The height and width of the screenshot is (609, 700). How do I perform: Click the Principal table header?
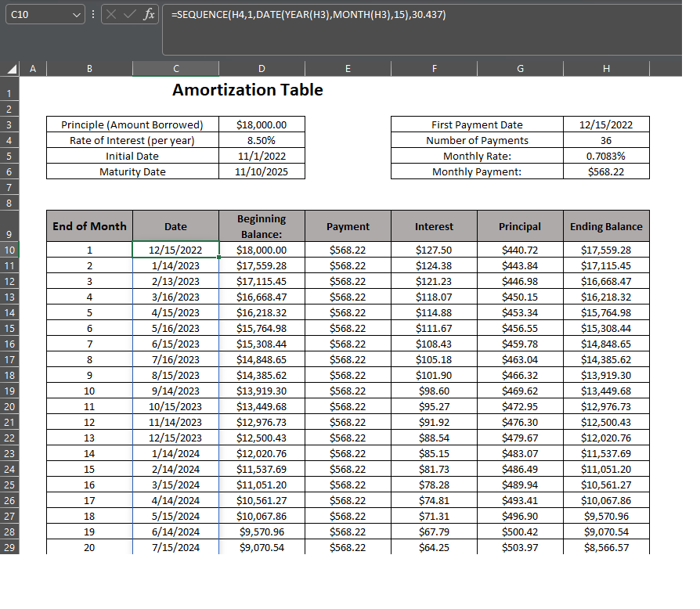click(x=520, y=226)
